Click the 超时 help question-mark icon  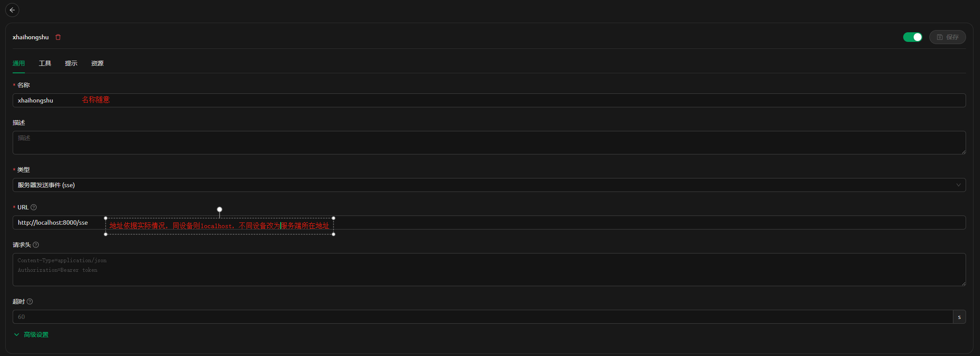30,301
